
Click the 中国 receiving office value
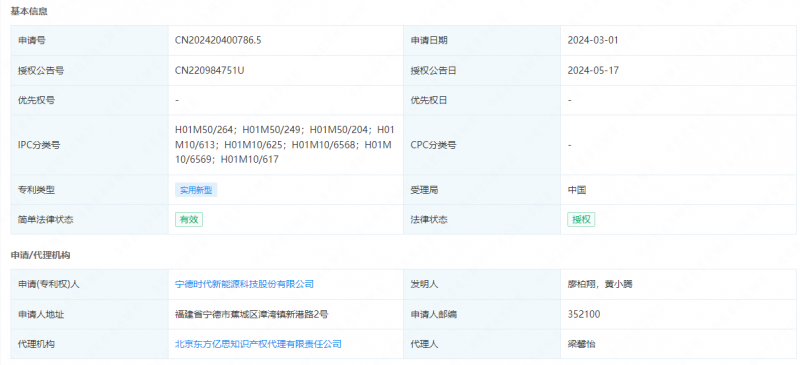pos(577,190)
